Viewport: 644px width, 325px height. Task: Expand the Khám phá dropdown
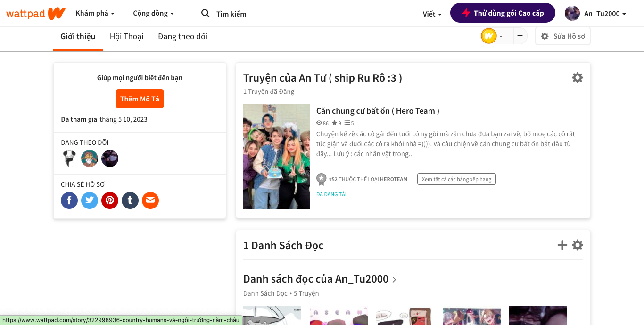(x=95, y=13)
